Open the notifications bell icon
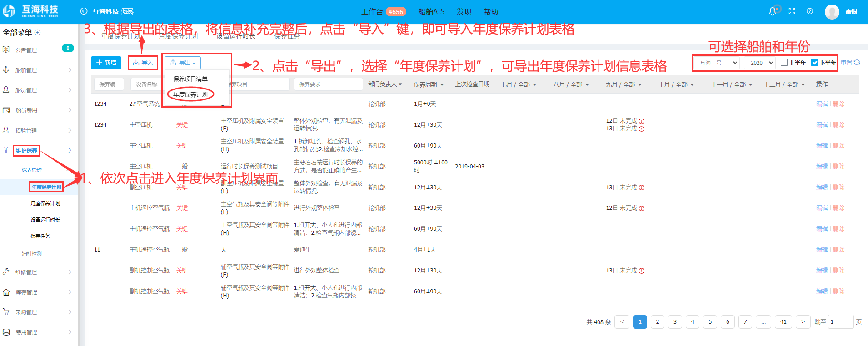This screenshot has height=346, width=868. [x=773, y=11]
